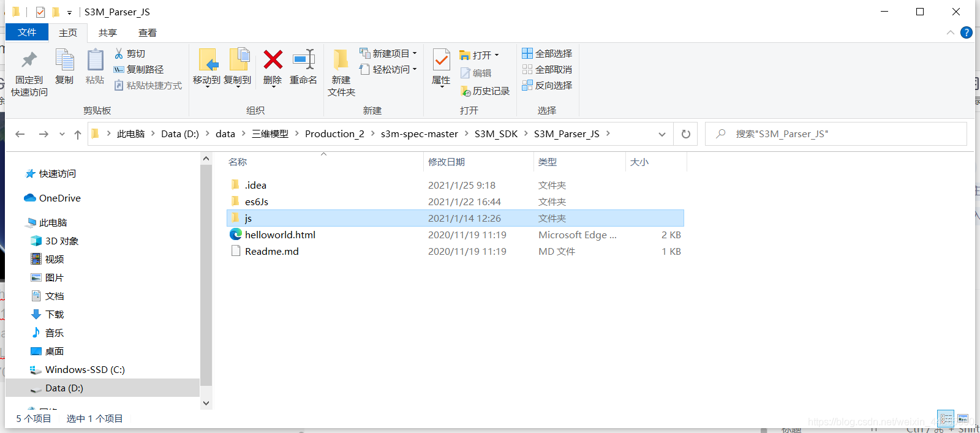The image size is (980, 433).
Task: Switch to large icons view layout
Action: (963, 419)
